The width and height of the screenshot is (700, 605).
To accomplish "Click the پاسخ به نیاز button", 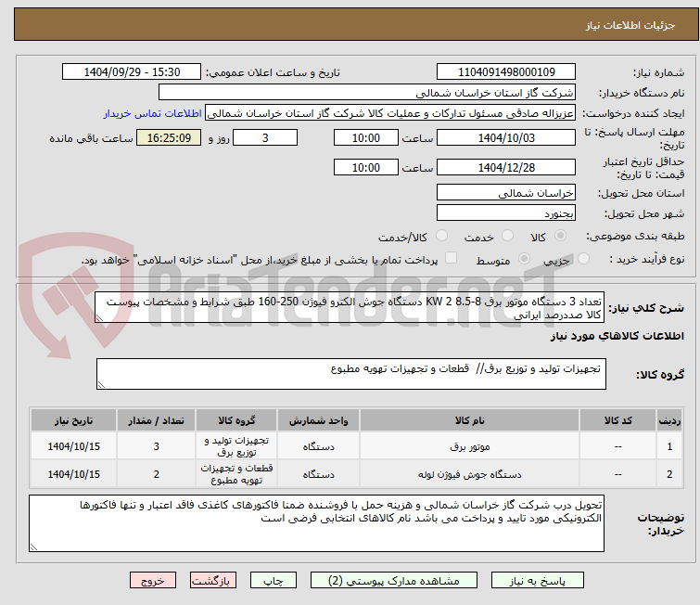I will click(x=537, y=581).
